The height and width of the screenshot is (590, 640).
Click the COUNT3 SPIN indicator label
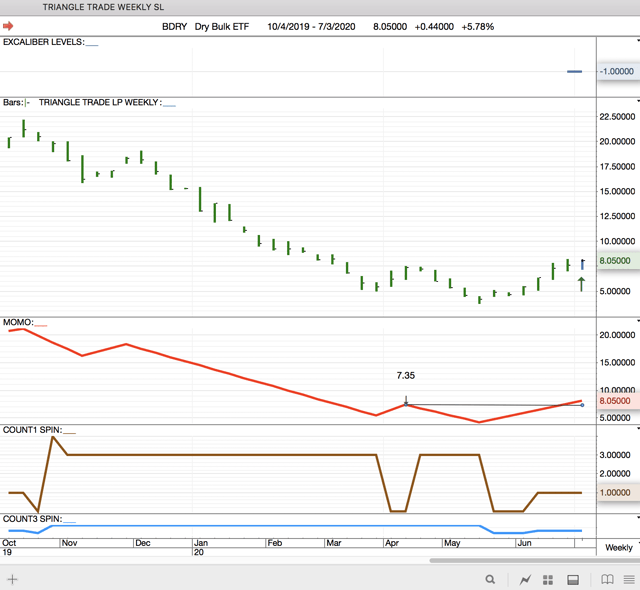(32, 519)
